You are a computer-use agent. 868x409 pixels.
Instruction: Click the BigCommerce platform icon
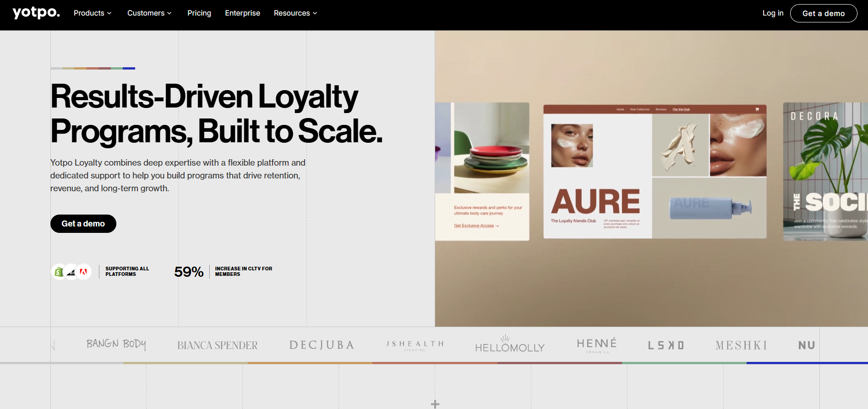pyautogui.click(x=71, y=272)
